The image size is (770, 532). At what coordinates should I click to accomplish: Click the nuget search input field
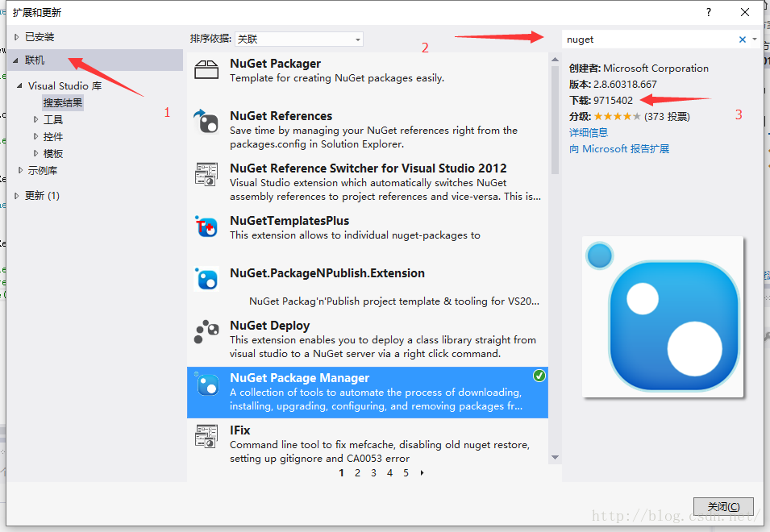point(649,39)
